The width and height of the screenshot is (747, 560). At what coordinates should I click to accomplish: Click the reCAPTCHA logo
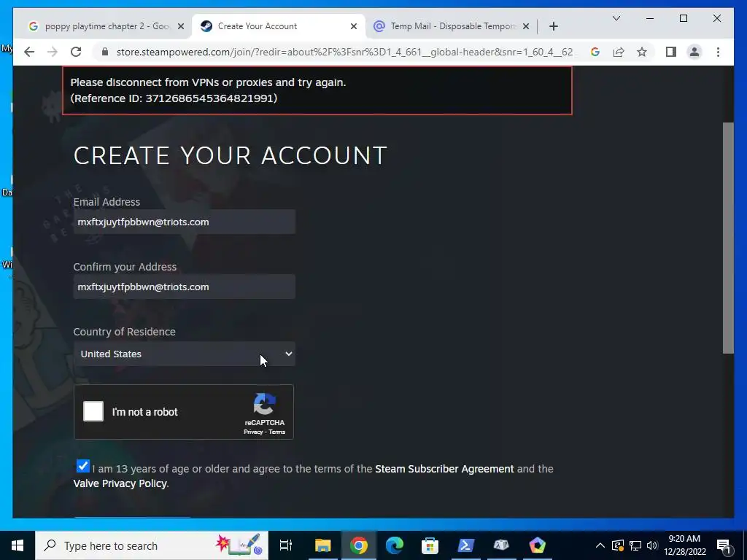[x=264, y=404]
